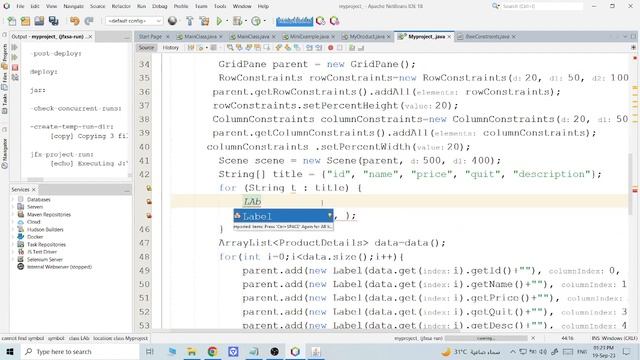Cancel the running task in status bar

coord(533,338)
